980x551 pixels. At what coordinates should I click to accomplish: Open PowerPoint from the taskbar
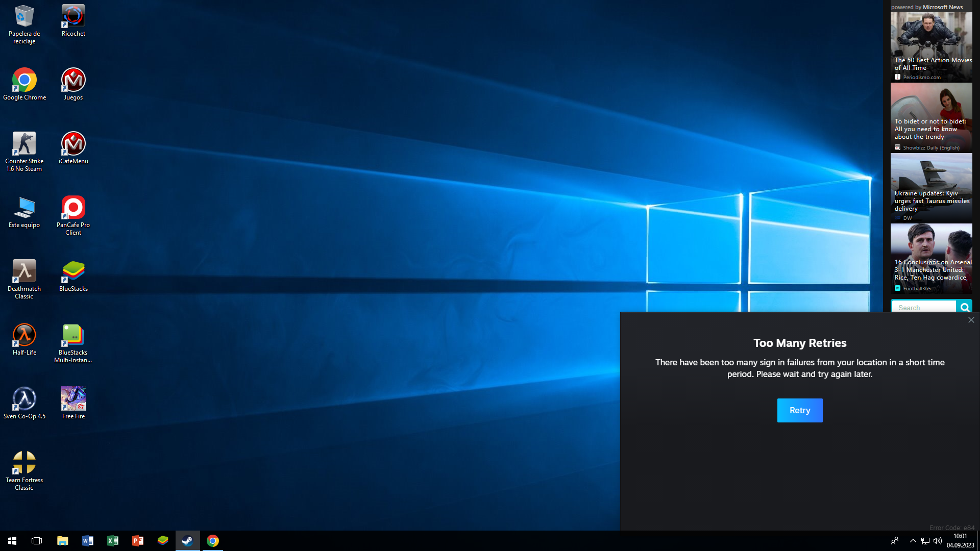pyautogui.click(x=137, y=540)
